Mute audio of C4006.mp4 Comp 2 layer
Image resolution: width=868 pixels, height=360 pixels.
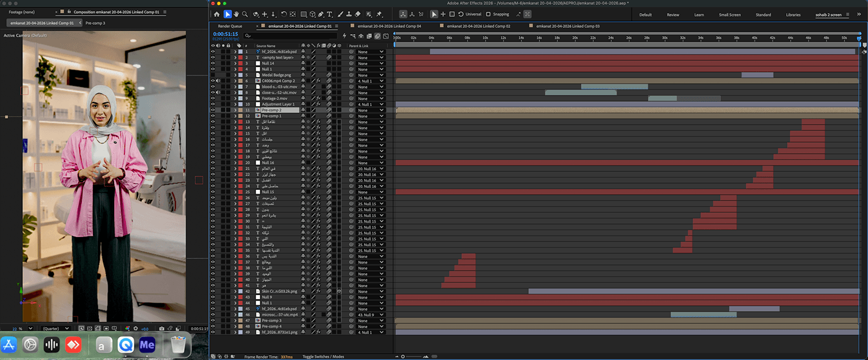point(218,81)
